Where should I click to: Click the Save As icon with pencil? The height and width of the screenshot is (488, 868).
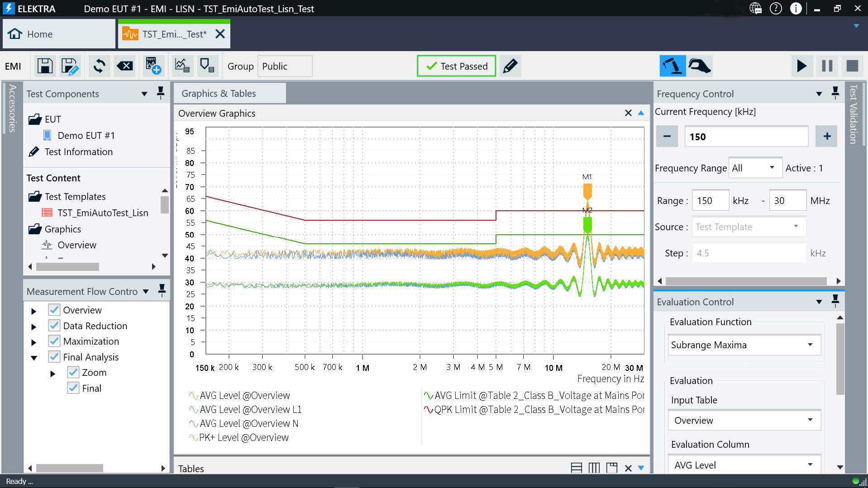click(70, 66)
